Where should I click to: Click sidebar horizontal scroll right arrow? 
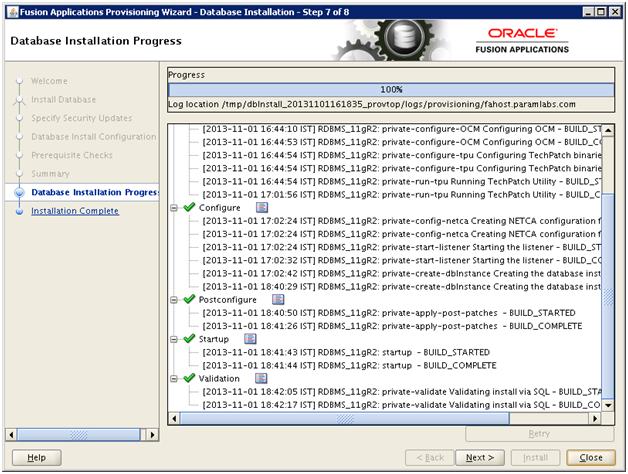[x=152, y=435]
